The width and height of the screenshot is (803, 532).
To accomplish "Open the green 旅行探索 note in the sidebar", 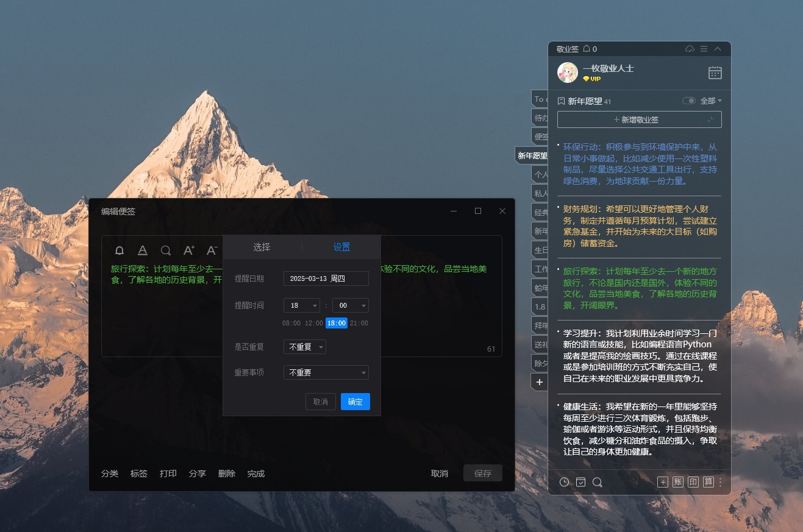I will [640, 288].
